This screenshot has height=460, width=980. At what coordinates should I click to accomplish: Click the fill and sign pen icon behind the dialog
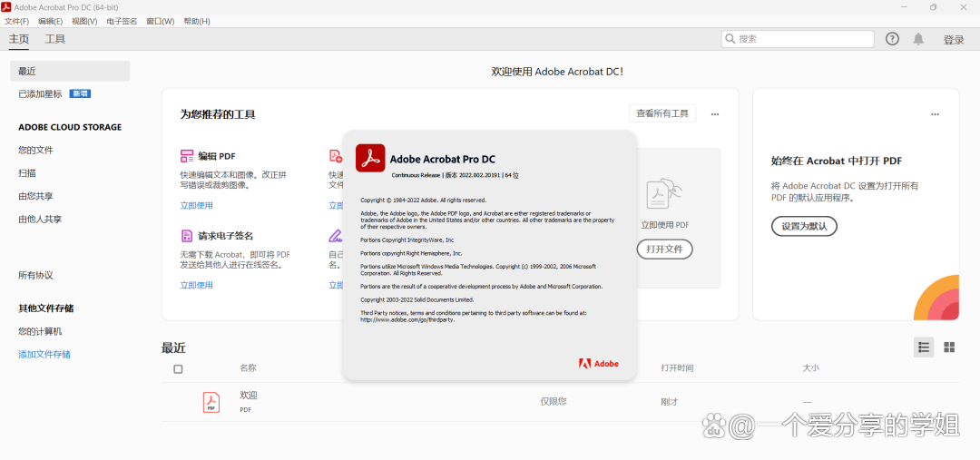(x=336, y=236)
